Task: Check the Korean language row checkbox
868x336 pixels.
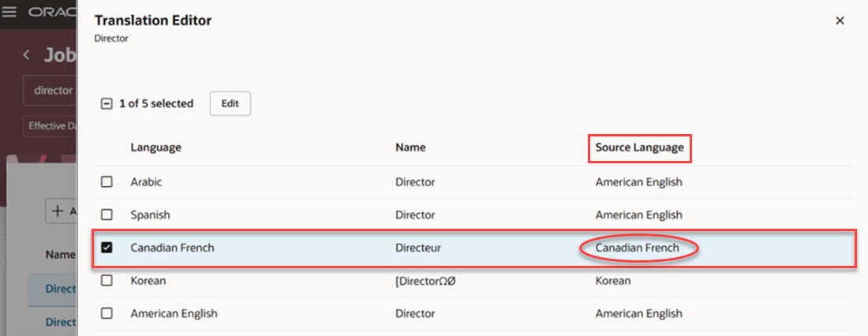Action: pyautogui.click(x=107, y=281)
